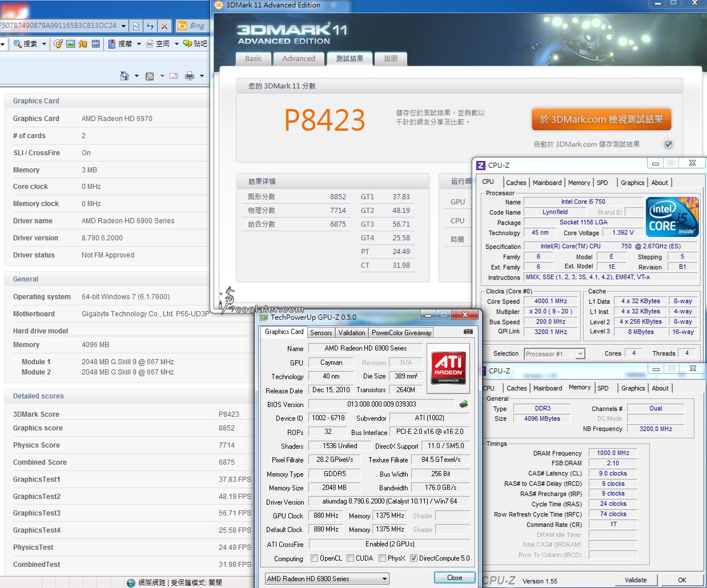Viewport: 707px width, 588px height.
Task: Switch to the Advanced tab in 3DMark 11
Action: (299, 58)
